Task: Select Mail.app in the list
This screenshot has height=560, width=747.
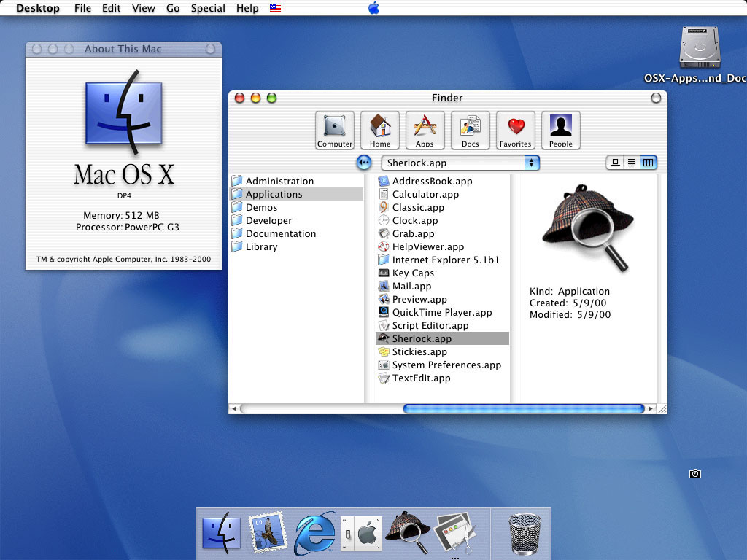Action: point(443,286)
